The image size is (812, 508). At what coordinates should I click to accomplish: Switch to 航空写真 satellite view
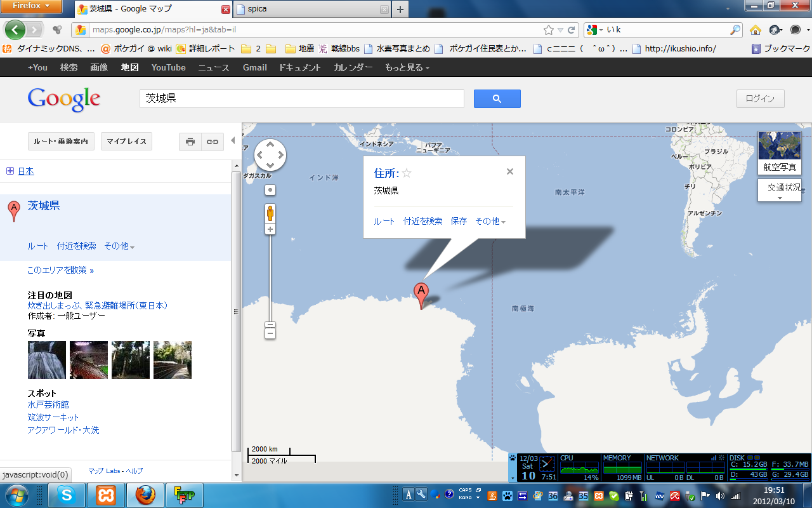click(x=780, y=153)
